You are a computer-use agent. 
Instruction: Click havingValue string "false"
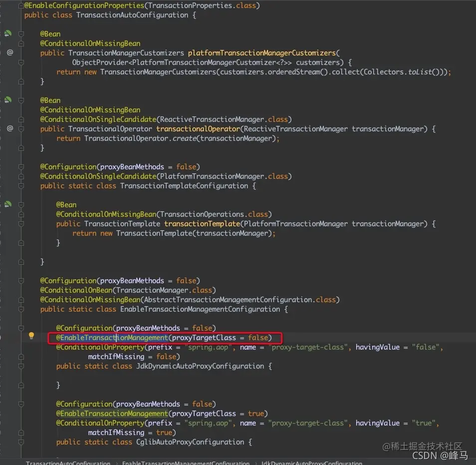426,347
